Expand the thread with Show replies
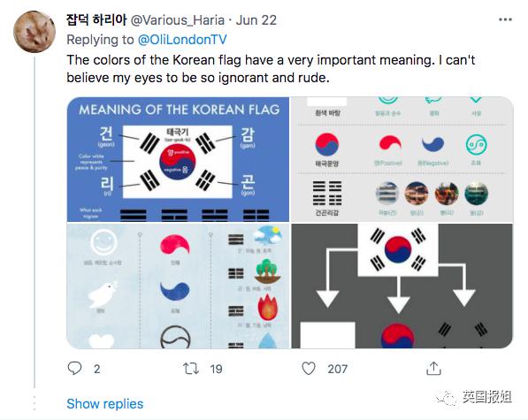 104,403
